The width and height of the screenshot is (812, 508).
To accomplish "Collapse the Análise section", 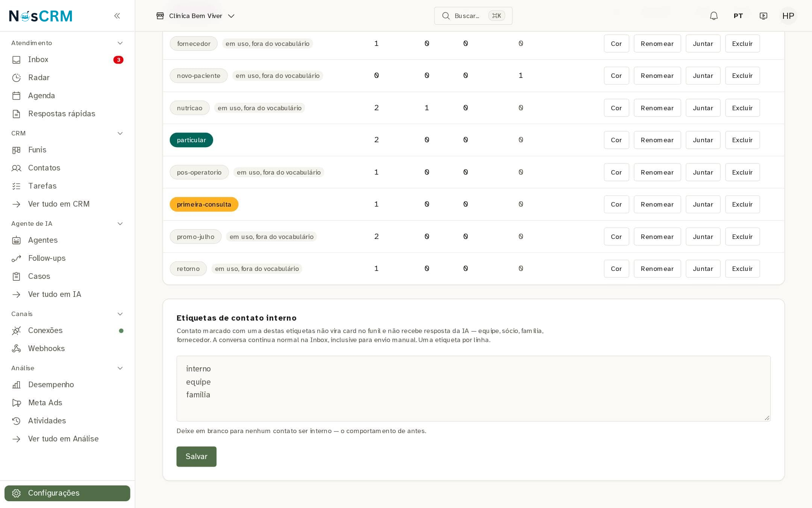I will pyautogui.click(x=120, y=368).
